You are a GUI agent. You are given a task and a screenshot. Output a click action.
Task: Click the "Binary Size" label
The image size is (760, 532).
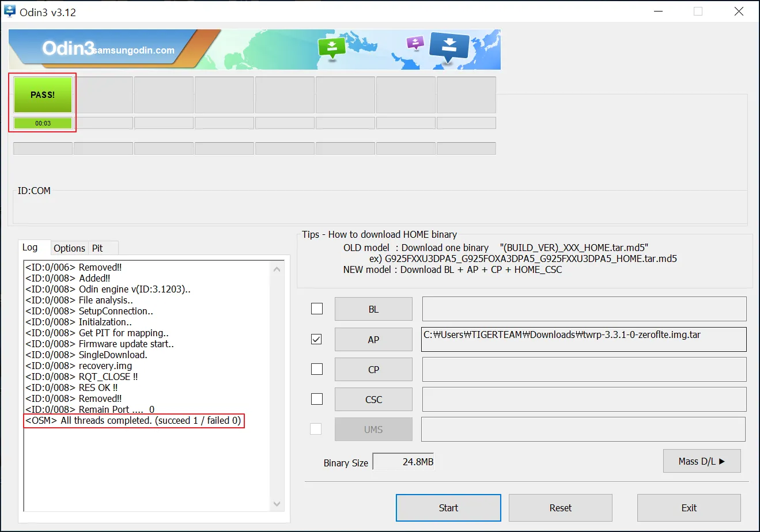[x=346, y=463]
